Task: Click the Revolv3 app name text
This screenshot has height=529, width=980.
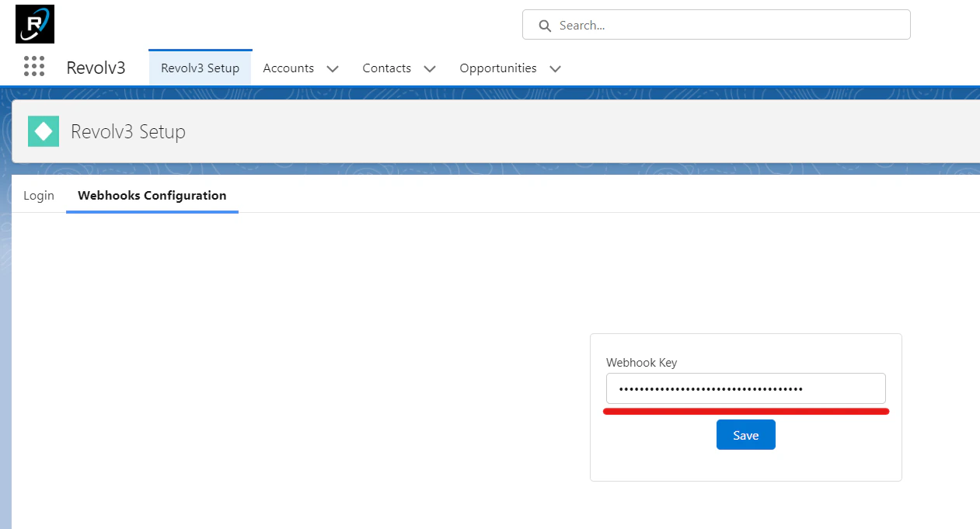Action: click(96, 68)
